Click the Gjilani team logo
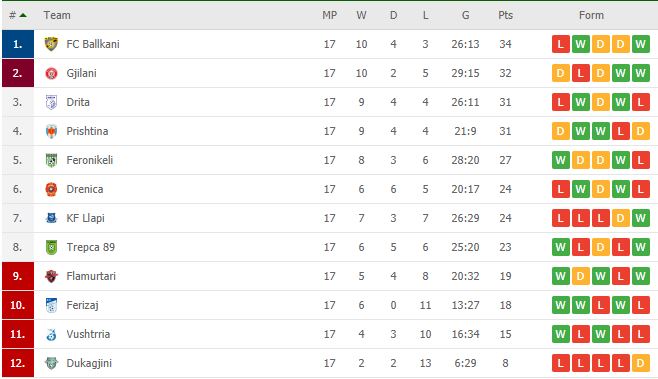Image resolution: width=658 pixels, height=379 pixels. point(51,73)
